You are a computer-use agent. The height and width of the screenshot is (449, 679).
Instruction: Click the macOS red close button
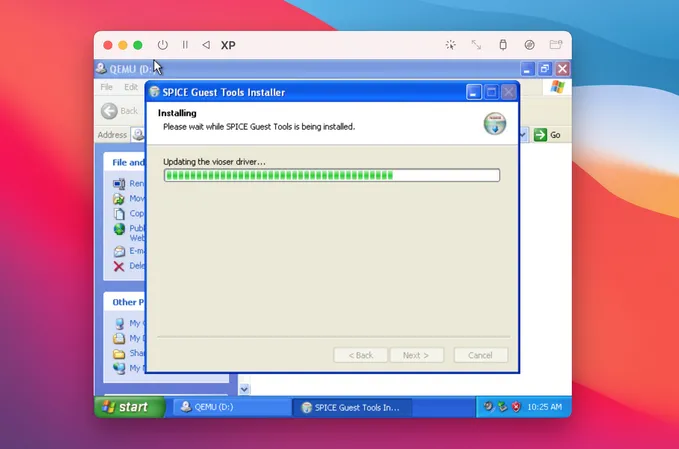108,45
